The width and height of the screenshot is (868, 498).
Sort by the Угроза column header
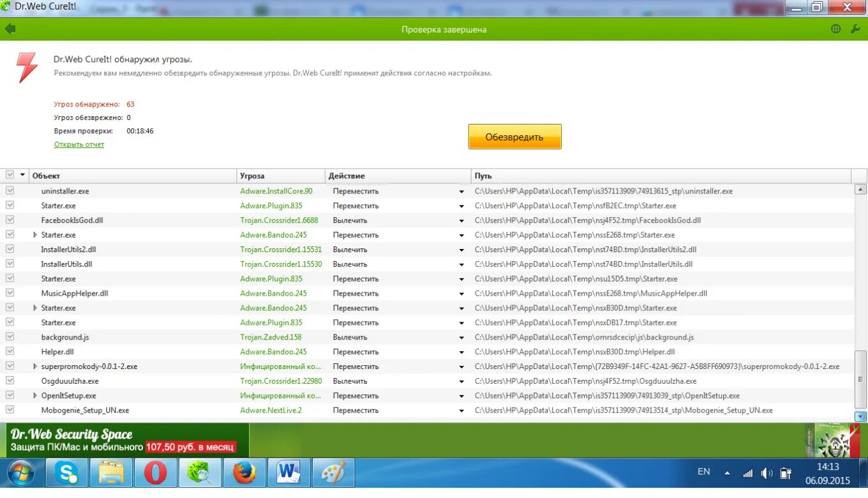click(x=281, y=176)
